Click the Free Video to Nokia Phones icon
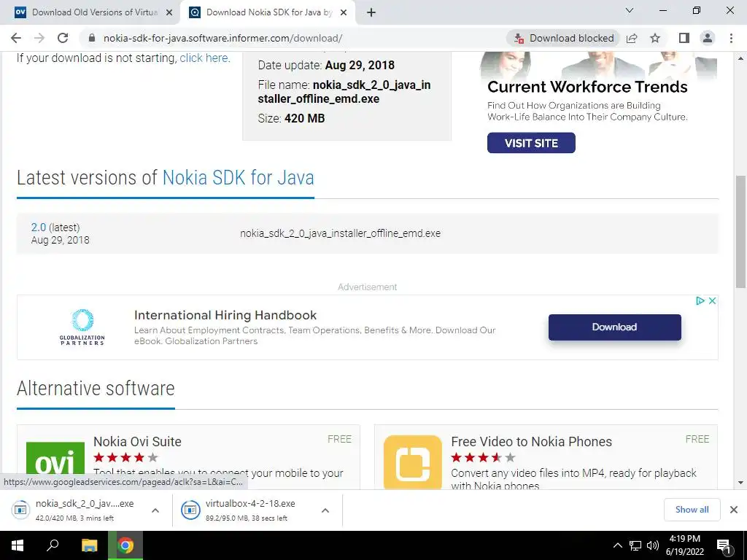 (413, 462)
